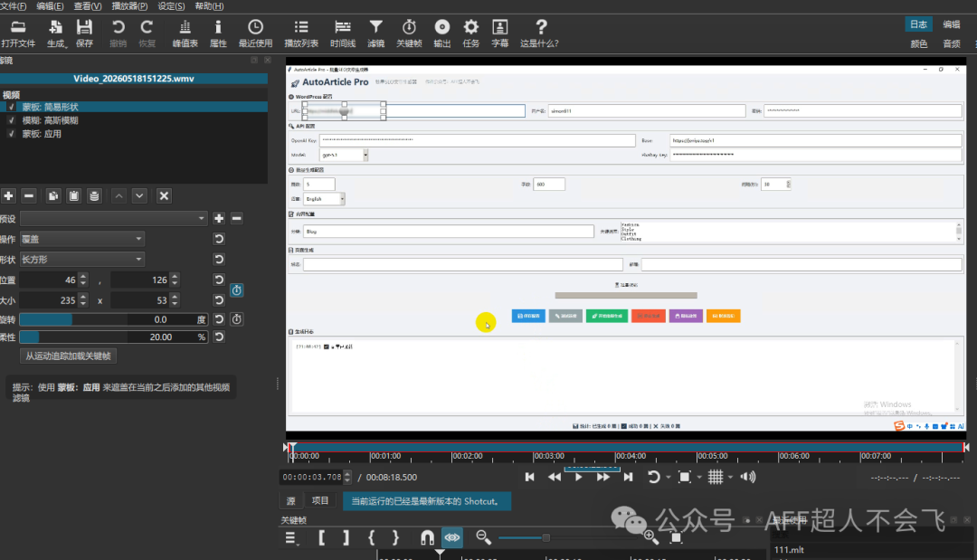Reset the 形状 shape to default
The height and width of the screenshot is (560, 977).
coord(219,259)
